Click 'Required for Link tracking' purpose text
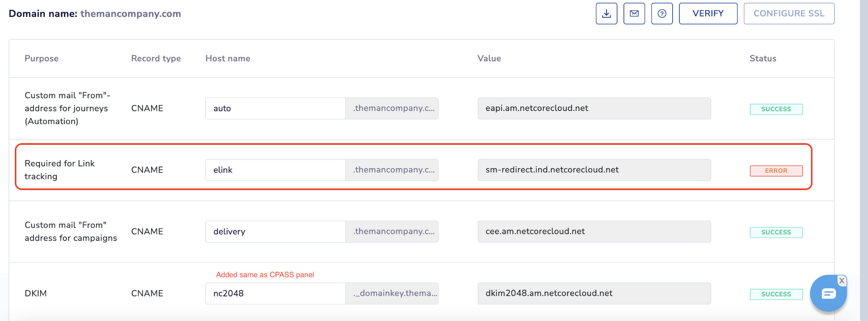Image resolution: width=868 pixels, height=321 pixels. click(x=60, y=170)
